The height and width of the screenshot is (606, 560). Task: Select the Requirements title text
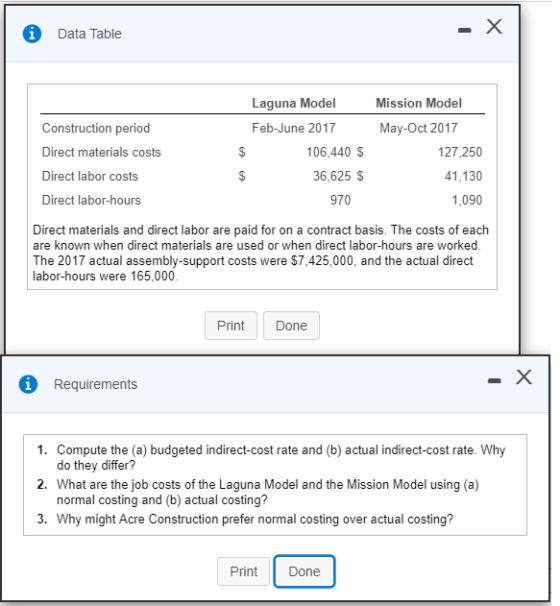tap(96, 384)
